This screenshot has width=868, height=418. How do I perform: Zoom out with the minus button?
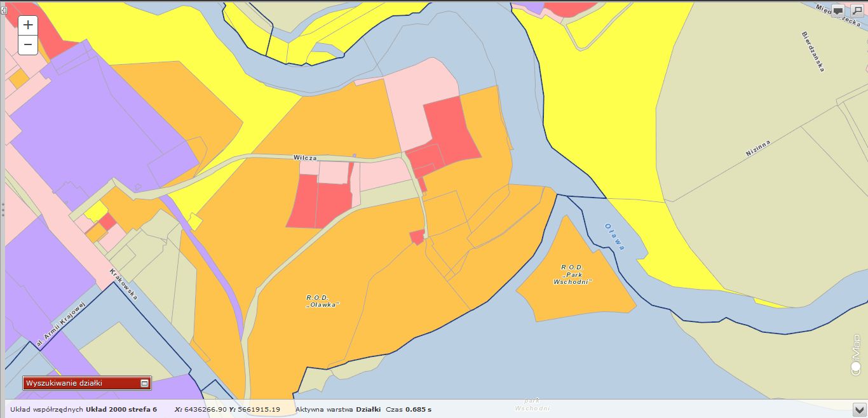28,45
